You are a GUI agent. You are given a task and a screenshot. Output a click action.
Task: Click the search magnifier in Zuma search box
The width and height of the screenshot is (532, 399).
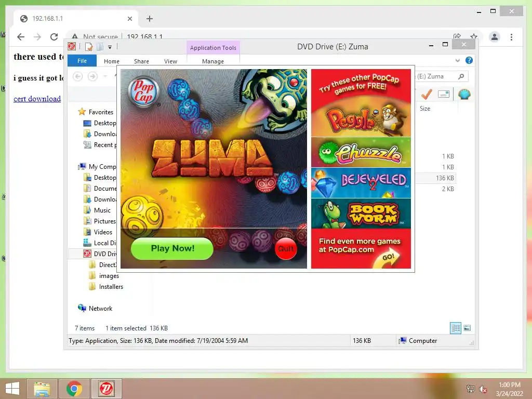coord(461,76)
